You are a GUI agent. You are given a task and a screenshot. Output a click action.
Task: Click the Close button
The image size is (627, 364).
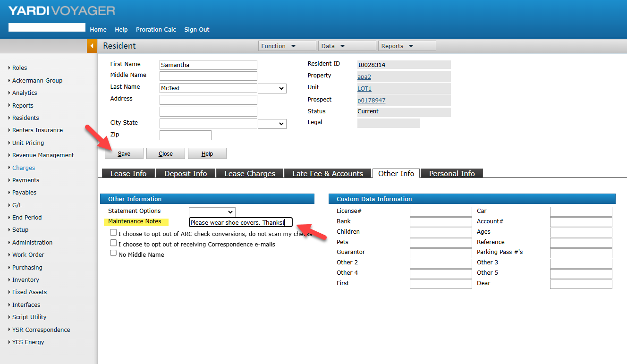coord(166,154)
